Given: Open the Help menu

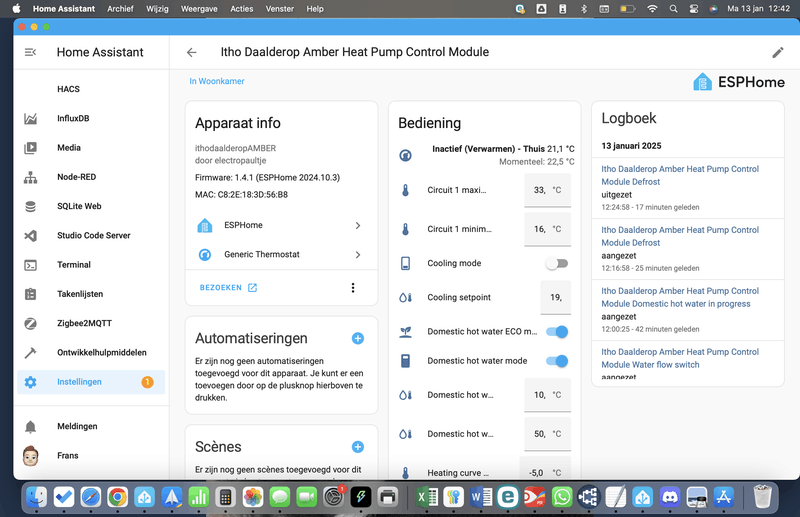Looking at the screenshot, I should [x=315, y=9].
